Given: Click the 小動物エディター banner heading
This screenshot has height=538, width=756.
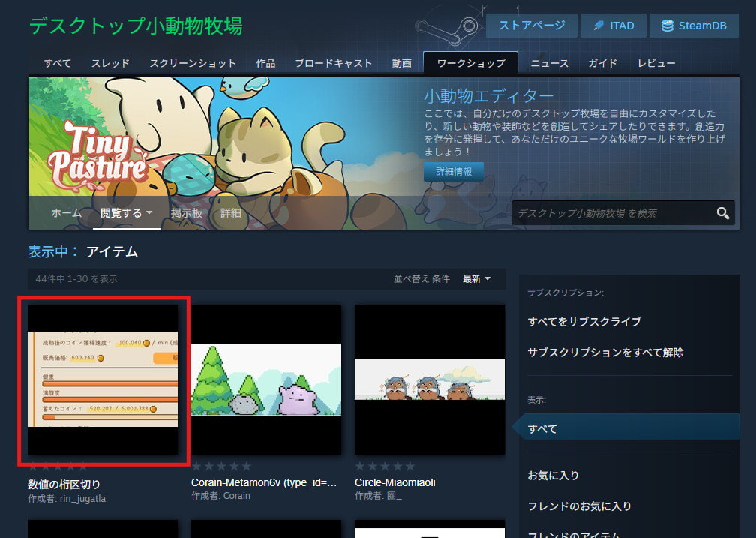Looking at the screenshot, I should click(489, 96).
